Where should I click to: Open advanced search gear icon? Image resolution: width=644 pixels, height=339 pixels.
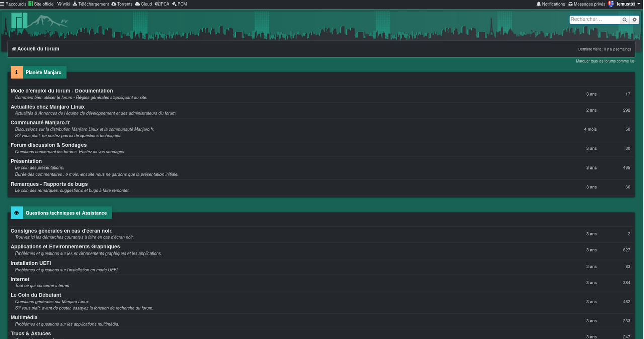click(x=635, y=20)
